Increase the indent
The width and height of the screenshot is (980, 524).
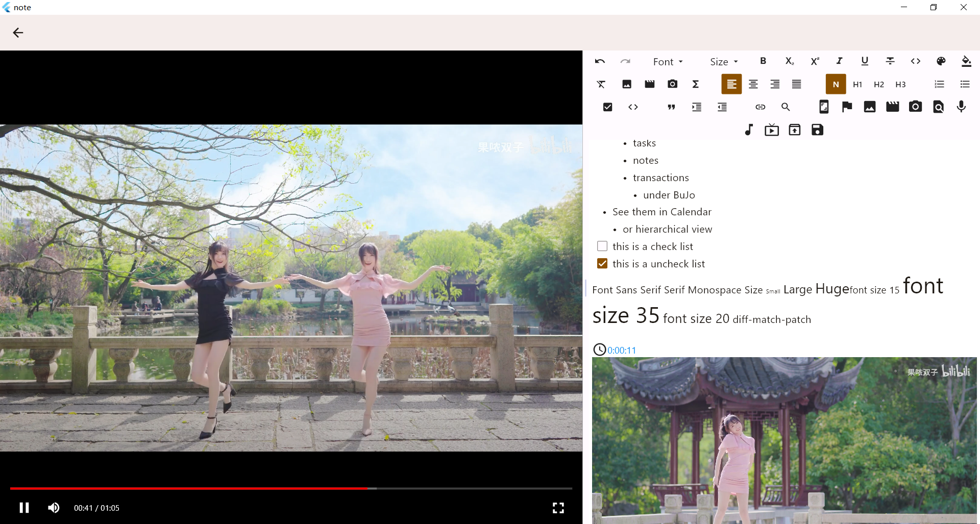697,107
